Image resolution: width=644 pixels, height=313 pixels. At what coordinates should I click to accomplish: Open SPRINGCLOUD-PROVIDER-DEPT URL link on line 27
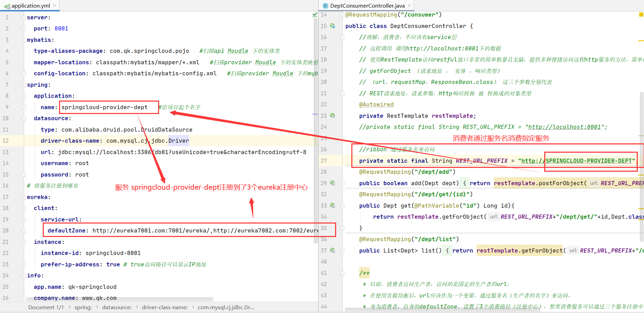[x=576, y=161]
